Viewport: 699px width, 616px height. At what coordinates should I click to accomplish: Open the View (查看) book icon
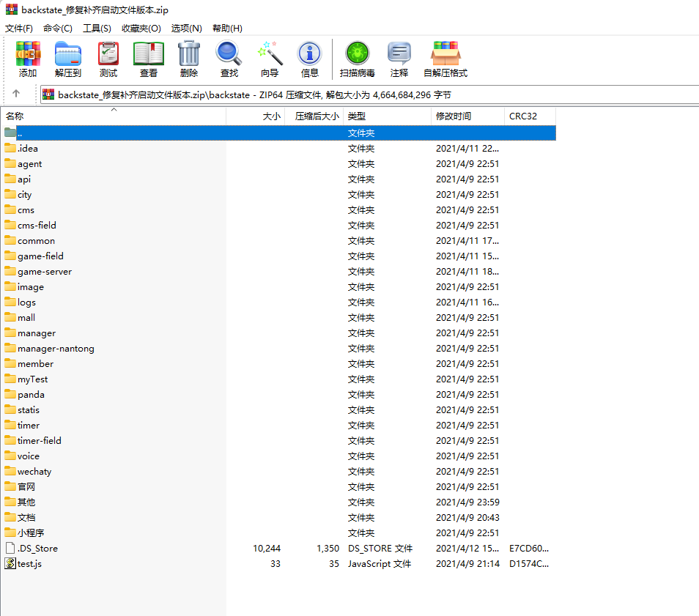click(149, 59)
